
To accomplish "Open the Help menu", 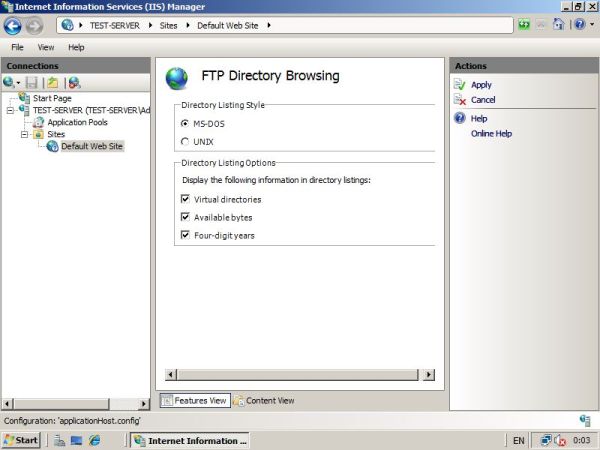I will click(76, 47).
